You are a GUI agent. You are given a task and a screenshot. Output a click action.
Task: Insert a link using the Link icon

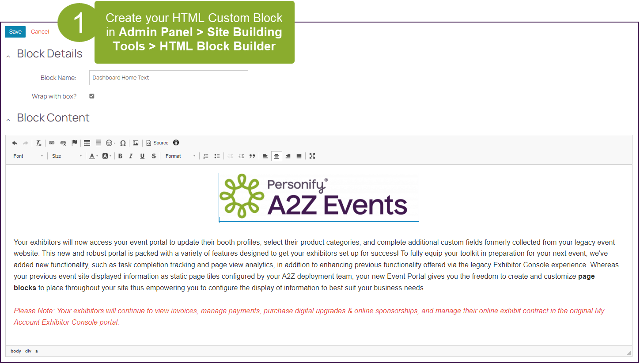pos(52,143)
